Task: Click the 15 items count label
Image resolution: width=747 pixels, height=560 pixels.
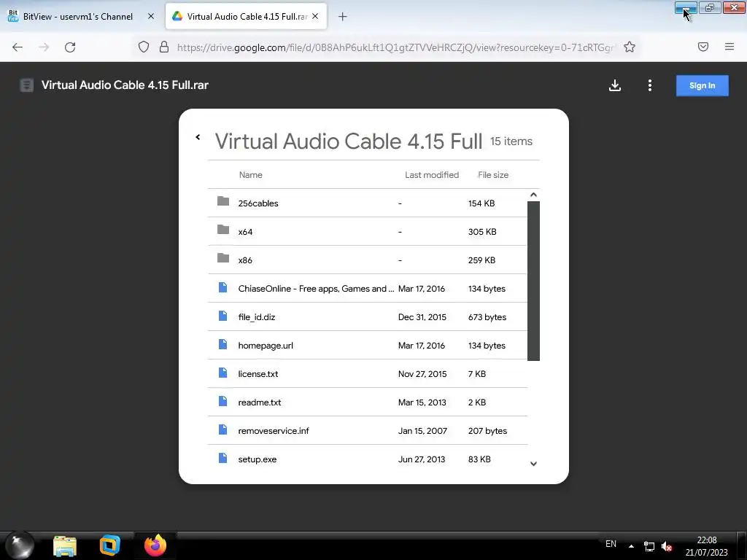Action: pos(511,141)
